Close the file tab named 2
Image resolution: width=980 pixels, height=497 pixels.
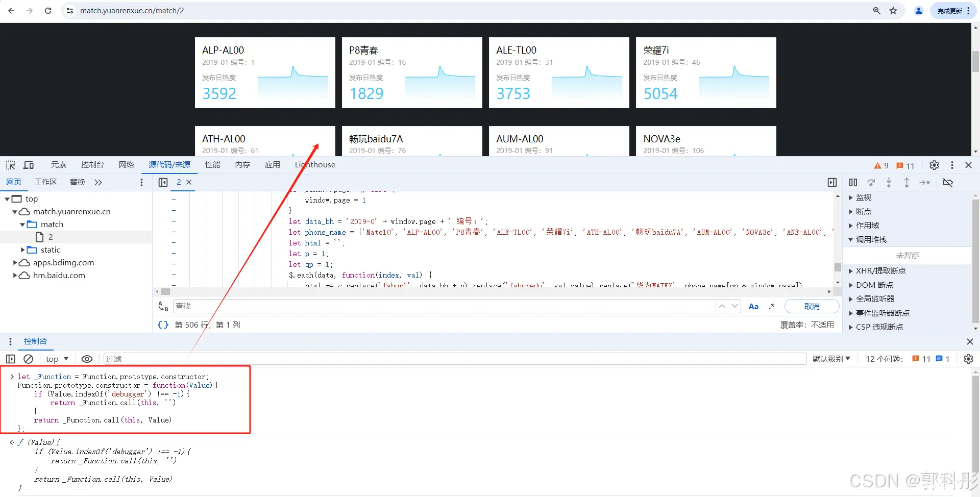tap(189, 182)
